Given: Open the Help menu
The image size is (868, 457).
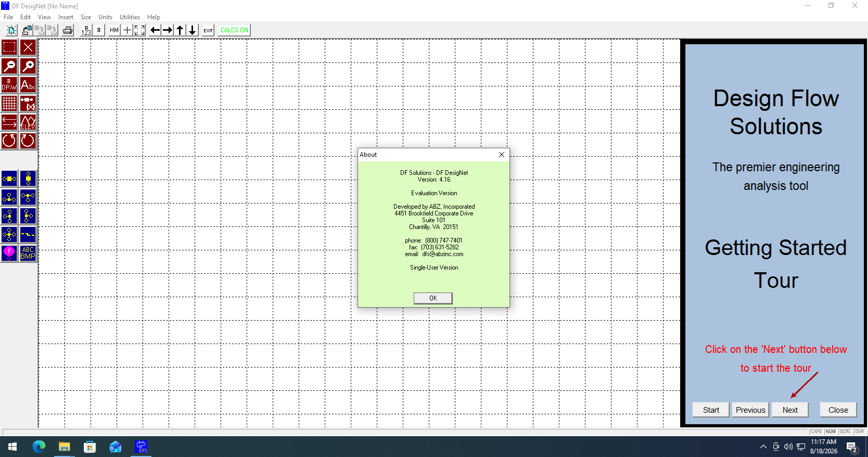Looking at the screenshot, I should click(154, 17).
